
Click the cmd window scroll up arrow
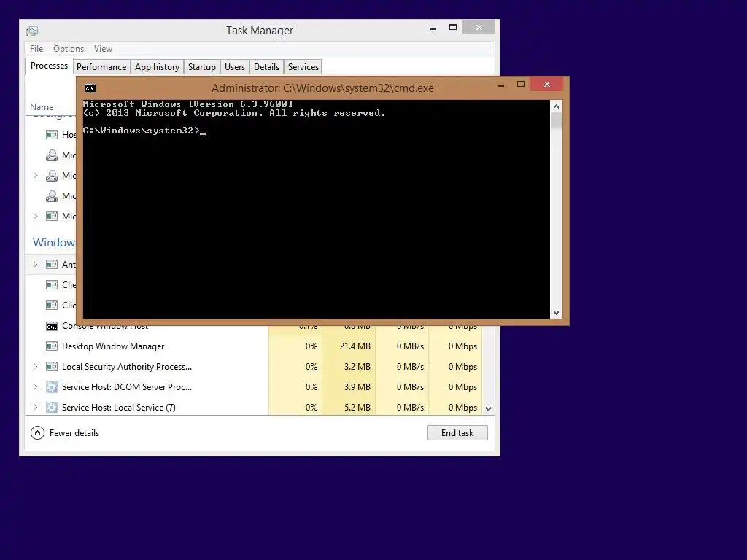coord(556,106)
